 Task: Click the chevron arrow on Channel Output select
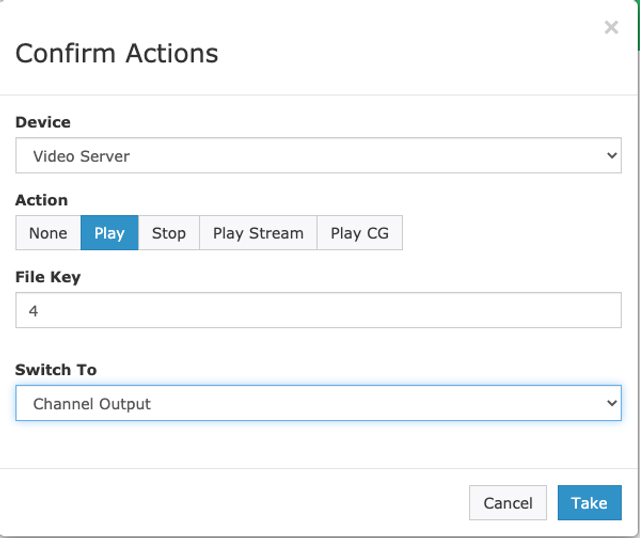point(612,404)
